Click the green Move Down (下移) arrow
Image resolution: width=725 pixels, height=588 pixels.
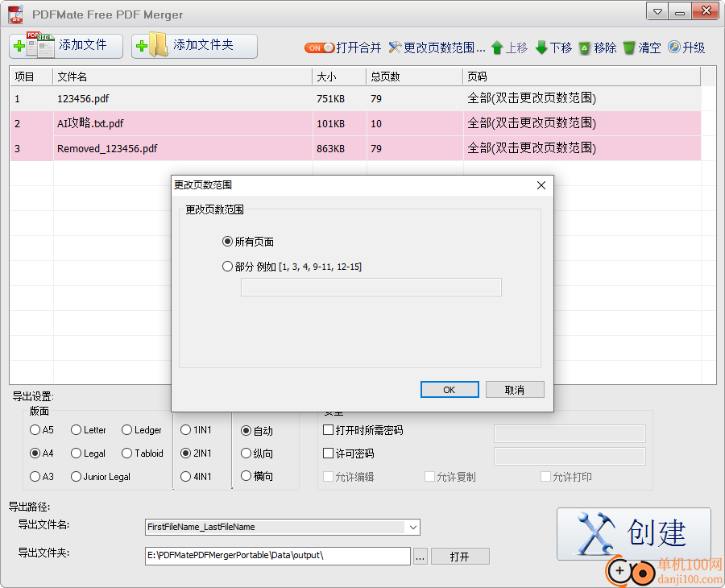pyautogui.click(x=541, y=48)
